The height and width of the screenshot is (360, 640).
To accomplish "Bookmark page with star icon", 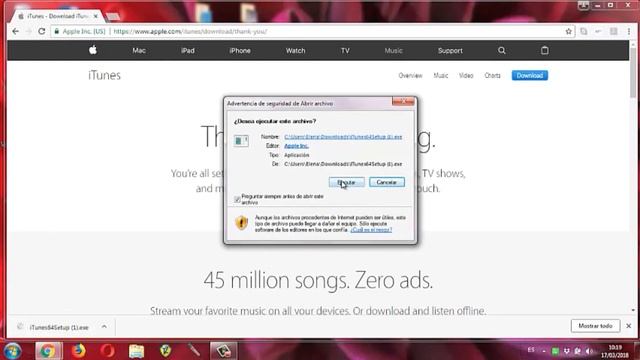I will click(568, 31).
